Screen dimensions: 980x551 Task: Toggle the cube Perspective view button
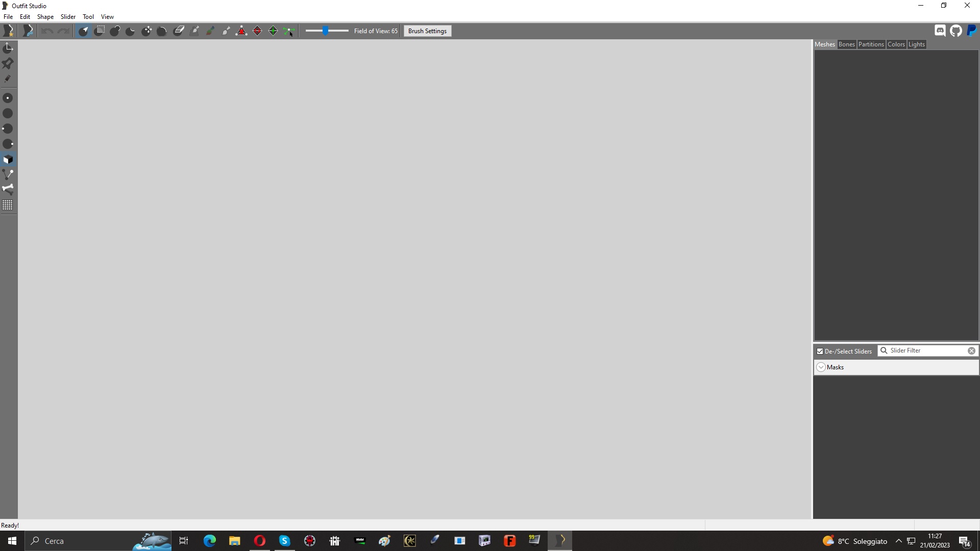[8, 159]
